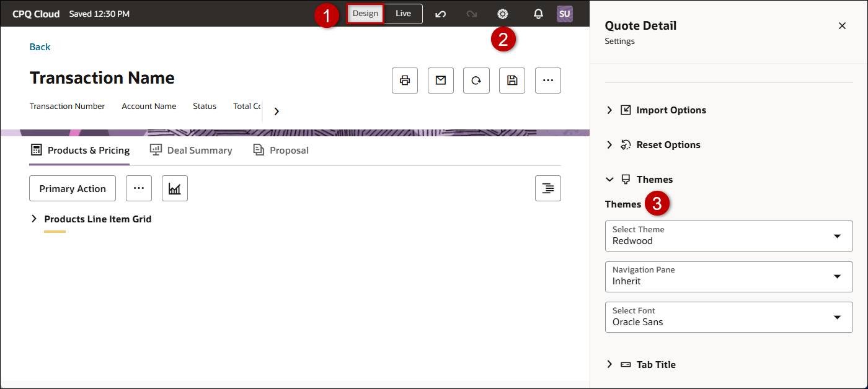This screenshot has width=868, height=389.
Task: Click the Quote Detail panel title
Action: [x=640, y=26]
